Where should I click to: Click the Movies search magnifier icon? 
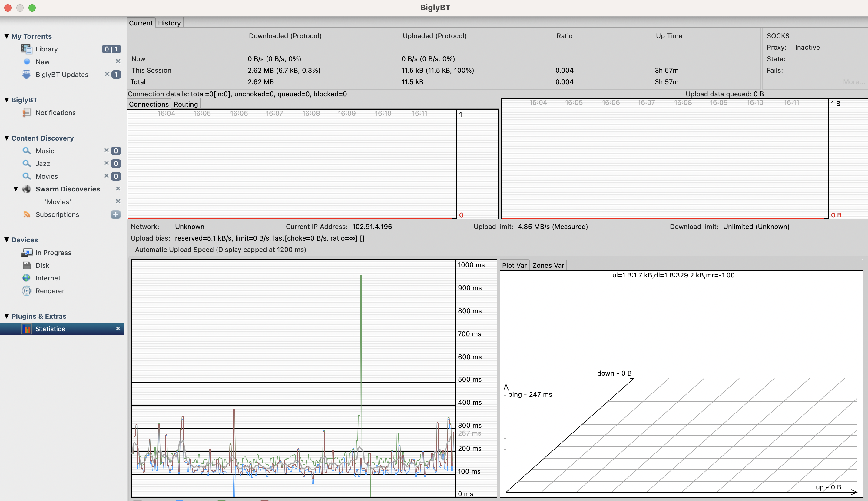tap(26, 176)
